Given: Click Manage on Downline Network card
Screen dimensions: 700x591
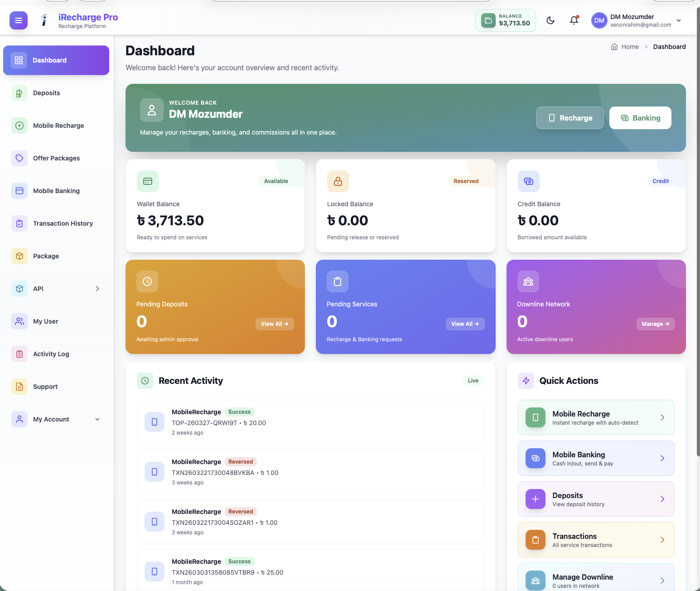Looking at the screenshot, I should 655,324.
